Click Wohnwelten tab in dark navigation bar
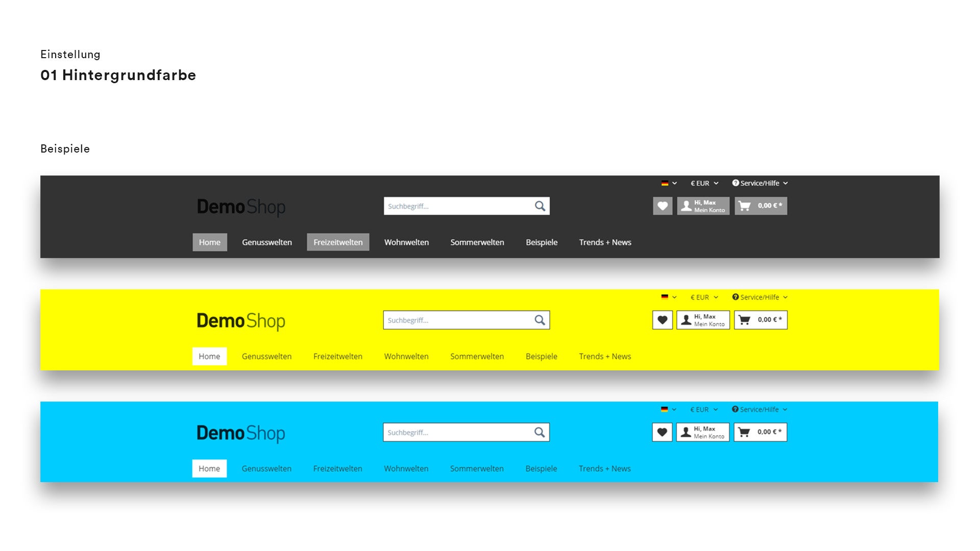The width and height of the screenshot is (980, 551). click(x=406, y=241)
